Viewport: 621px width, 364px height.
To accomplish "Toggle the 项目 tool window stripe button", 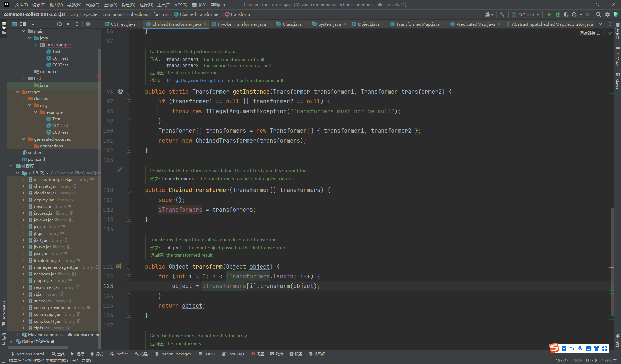I will coord(4,29).
